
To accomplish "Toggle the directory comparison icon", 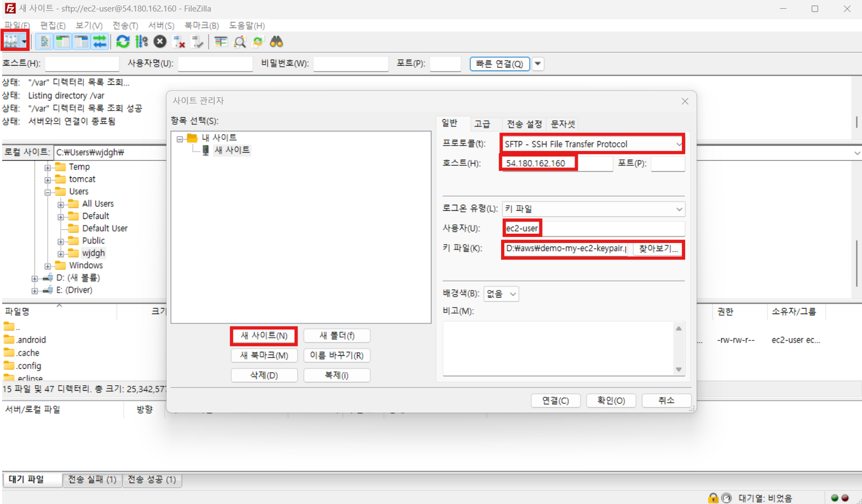I will pyautogui.click(x=240, y=42).
